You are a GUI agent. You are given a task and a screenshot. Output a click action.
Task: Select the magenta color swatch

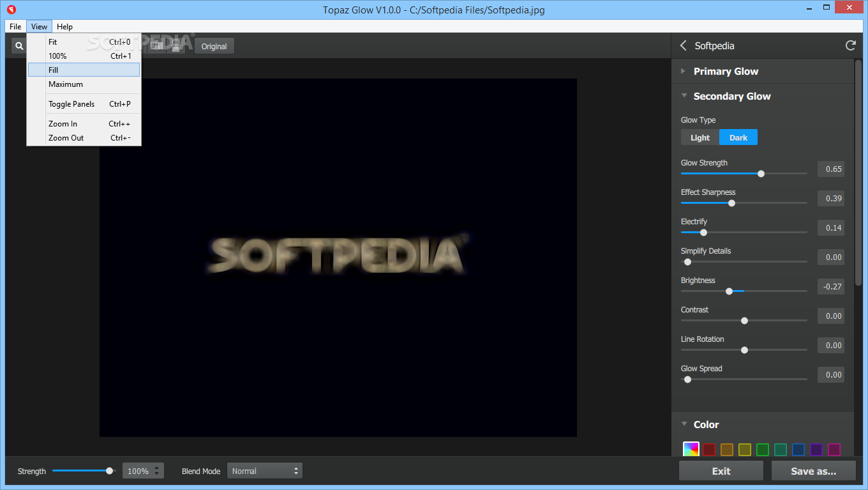[834, 450]
